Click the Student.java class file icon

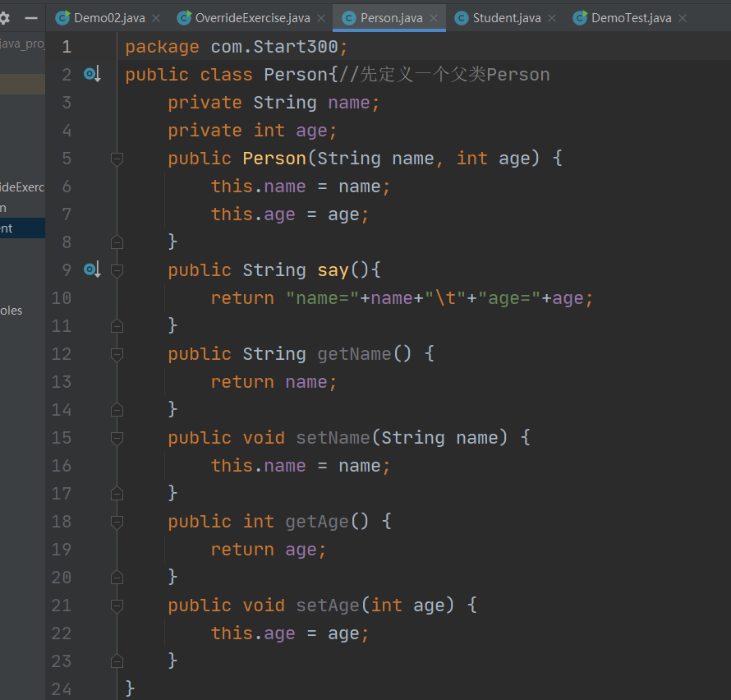tap(461, 18)
